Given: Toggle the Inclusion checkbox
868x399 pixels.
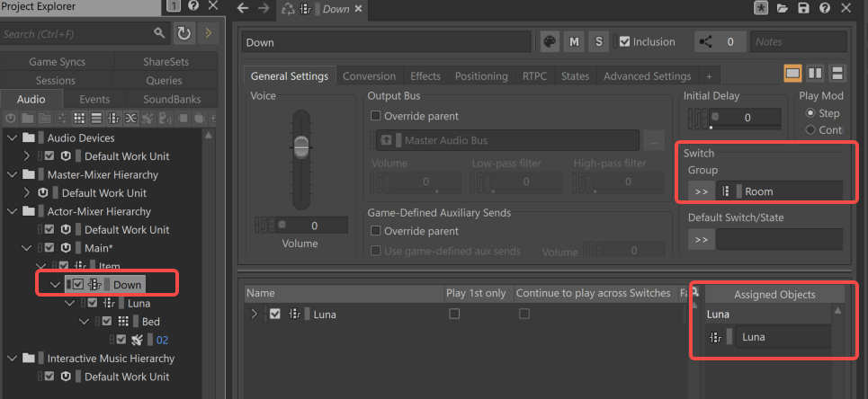Looking at the screenshot, I should [624, 41].
